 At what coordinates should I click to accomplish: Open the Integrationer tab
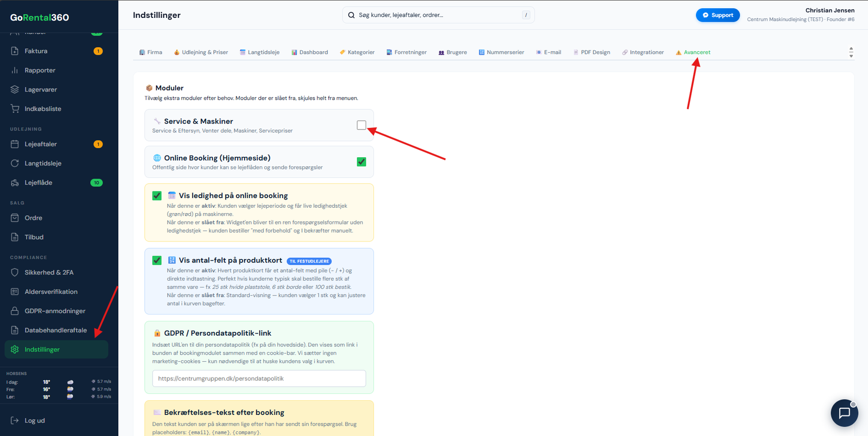643,53
